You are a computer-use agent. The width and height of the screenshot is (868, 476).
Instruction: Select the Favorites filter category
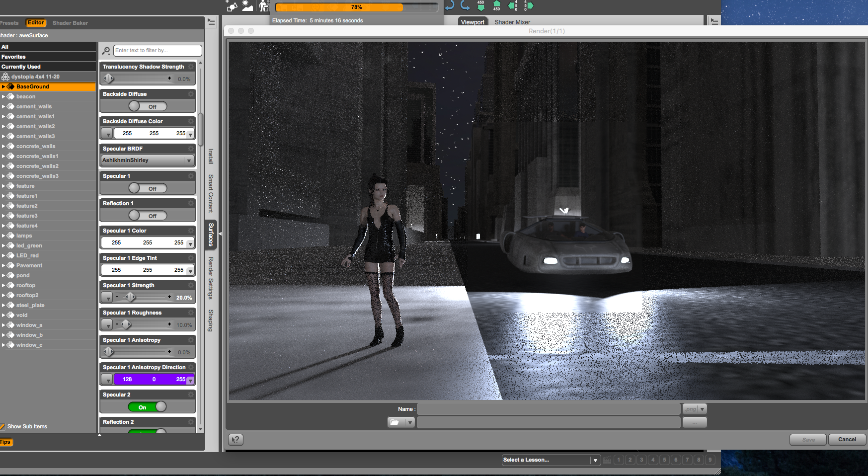(48, 57)
